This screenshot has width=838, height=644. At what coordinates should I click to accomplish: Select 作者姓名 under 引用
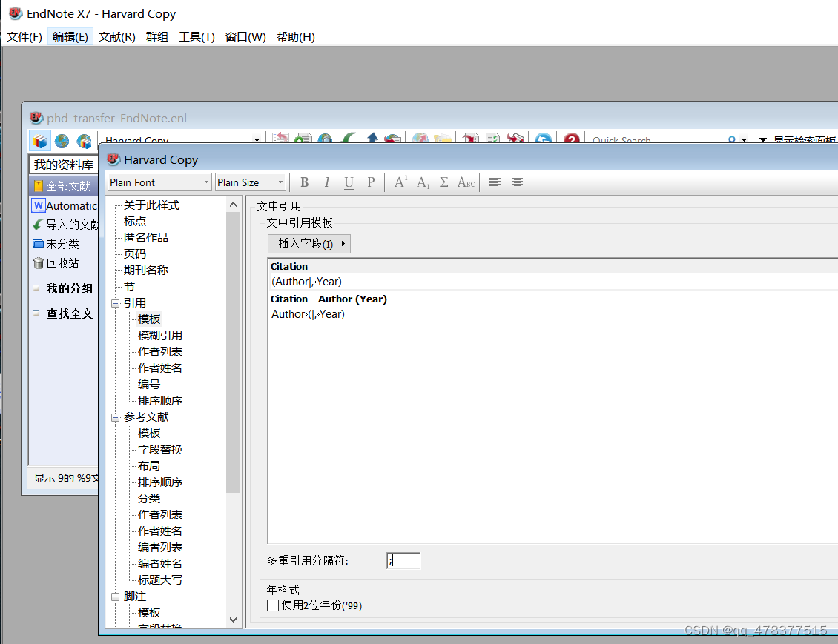pos(160,368)
